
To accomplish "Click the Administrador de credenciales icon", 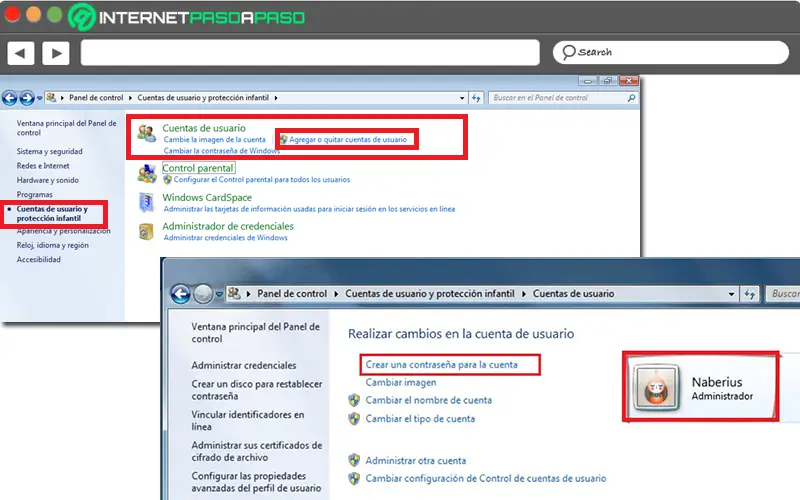I will click(x=146, y=232).
